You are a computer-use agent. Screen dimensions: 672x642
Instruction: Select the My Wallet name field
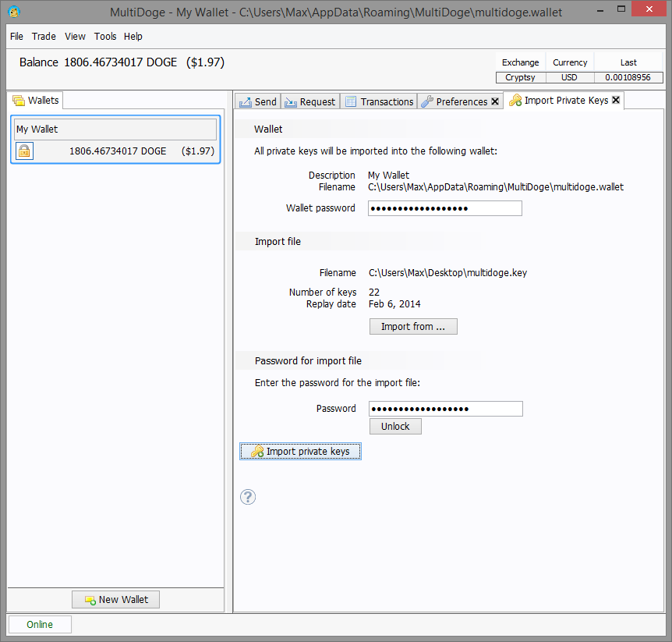point(115,129)
